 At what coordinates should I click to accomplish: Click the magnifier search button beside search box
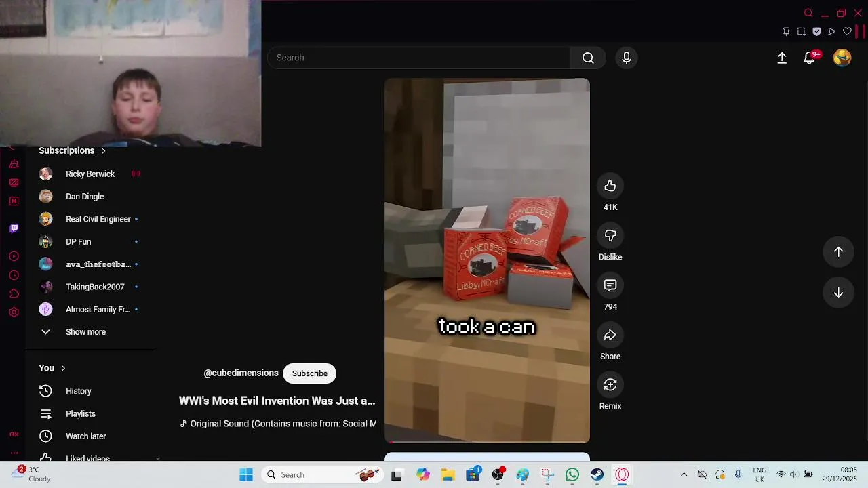point(588,58)
